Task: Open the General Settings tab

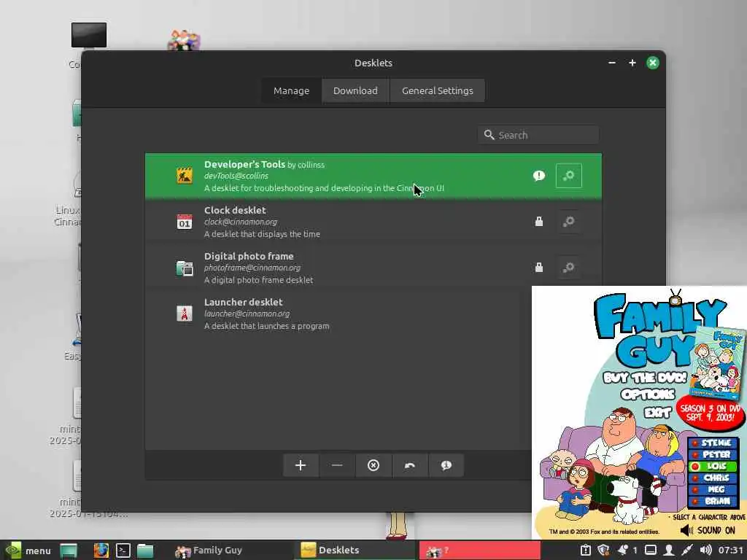Action: (x=438, y=90)
